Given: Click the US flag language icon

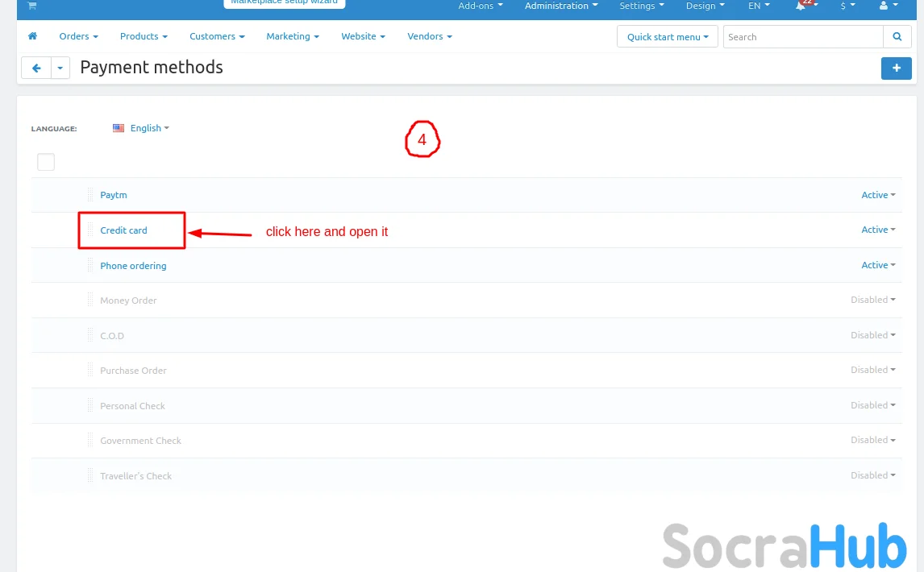Looking at the screenshot, I should click(119, 128).
